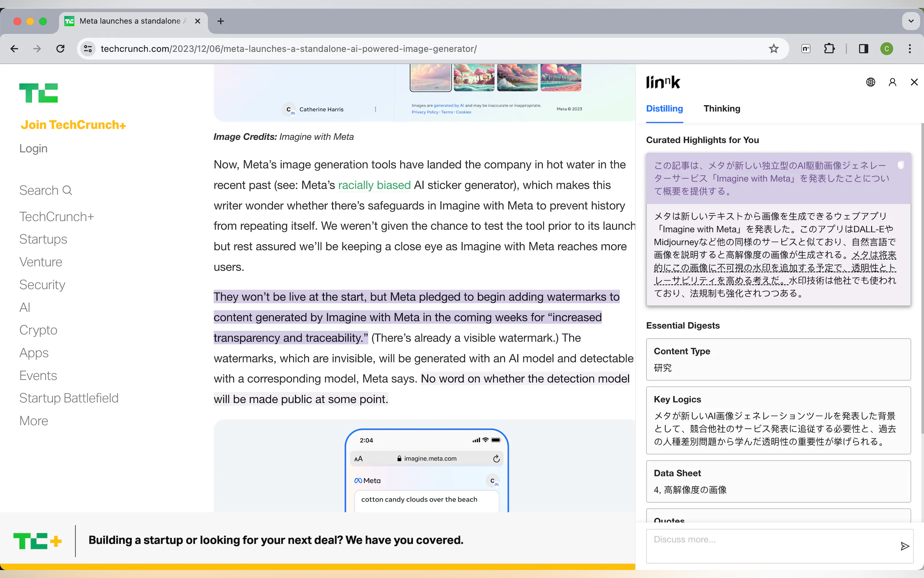Bookmark this page with star icon
Screen dimensions: 924x578
click(x=773, y=48)
